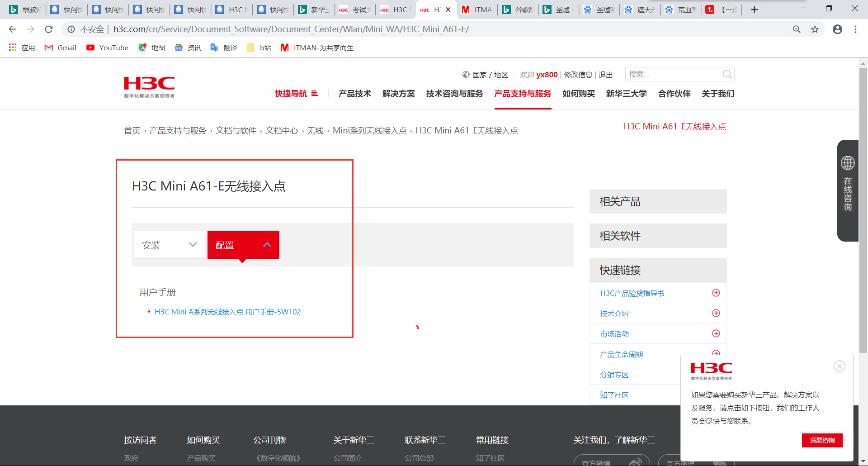Open the yx800 username link

547,75
